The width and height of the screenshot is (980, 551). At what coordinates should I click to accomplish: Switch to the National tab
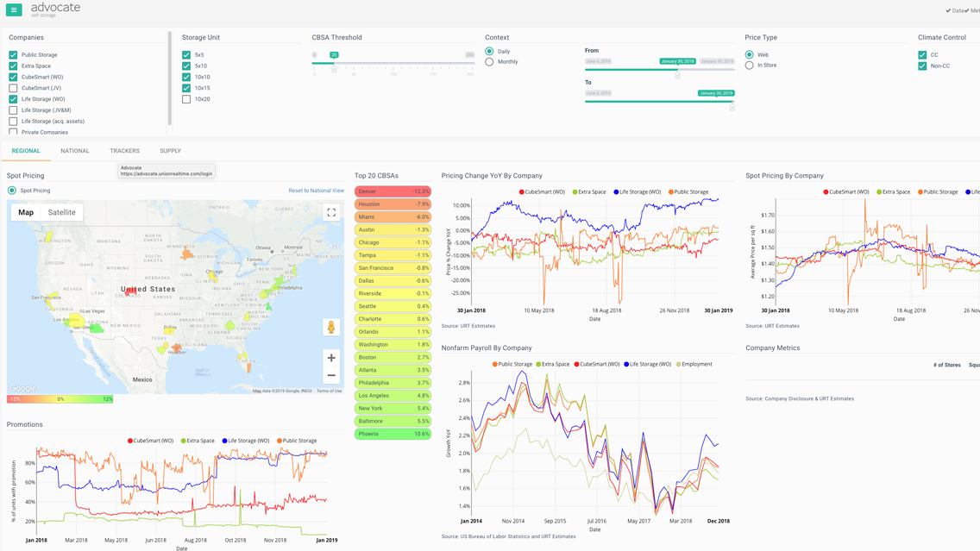(x=75, y=151)
